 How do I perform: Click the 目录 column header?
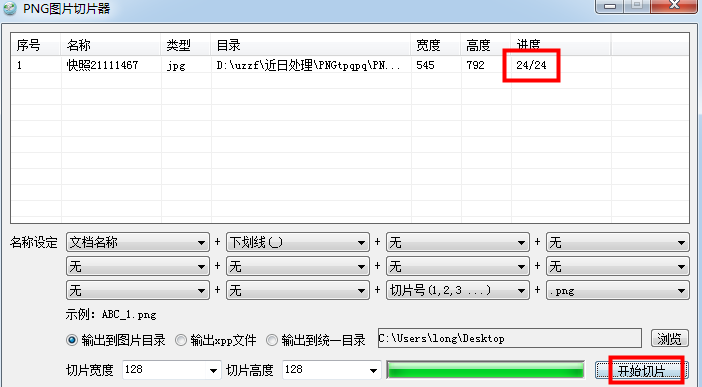(x=311, y=45)
